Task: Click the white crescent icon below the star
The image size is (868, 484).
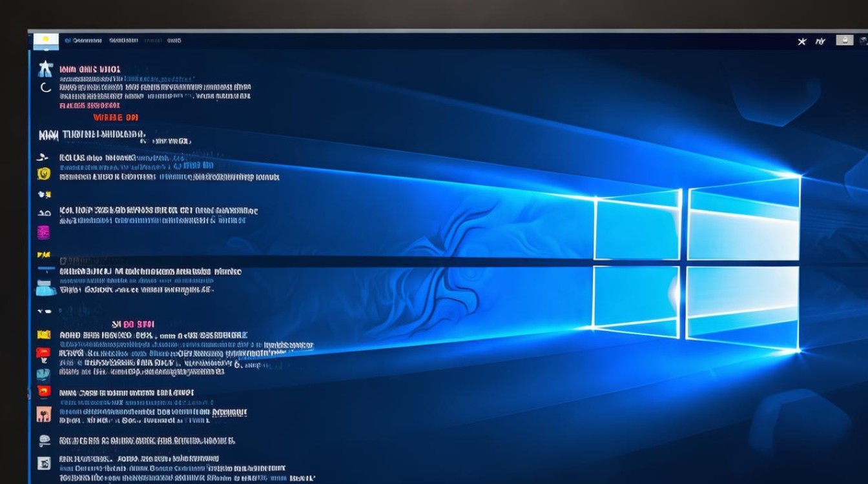Action: pyautogui.click(x=45, y=87)
